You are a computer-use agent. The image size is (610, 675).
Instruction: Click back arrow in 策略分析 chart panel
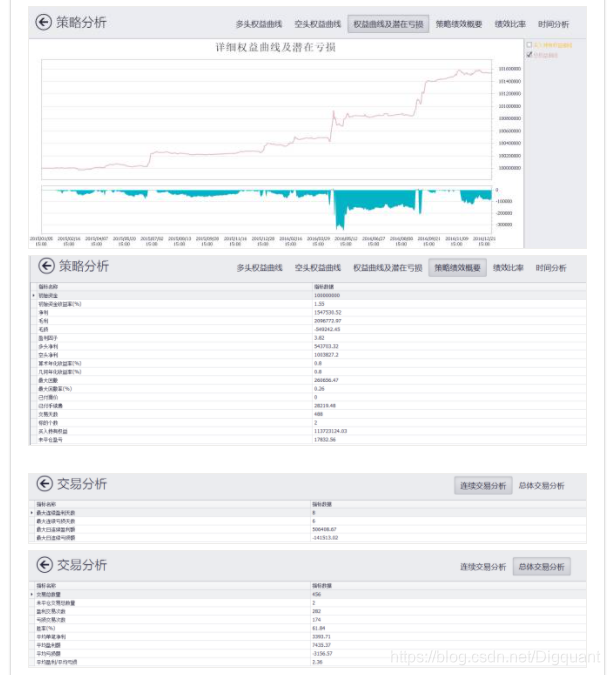tap(43, 22)
